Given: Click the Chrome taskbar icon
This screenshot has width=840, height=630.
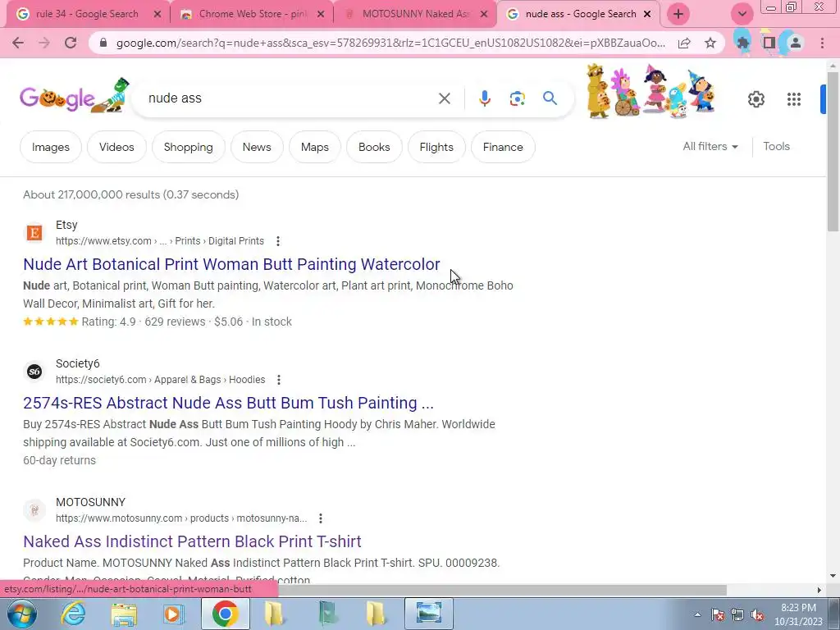Looking at the screenshot, I should click(225, 614).
